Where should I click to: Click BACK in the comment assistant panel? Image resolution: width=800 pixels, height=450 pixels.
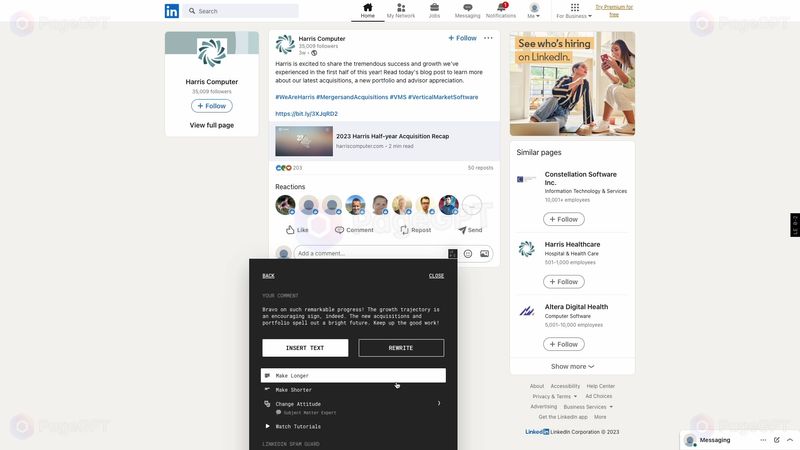point(268,276)
